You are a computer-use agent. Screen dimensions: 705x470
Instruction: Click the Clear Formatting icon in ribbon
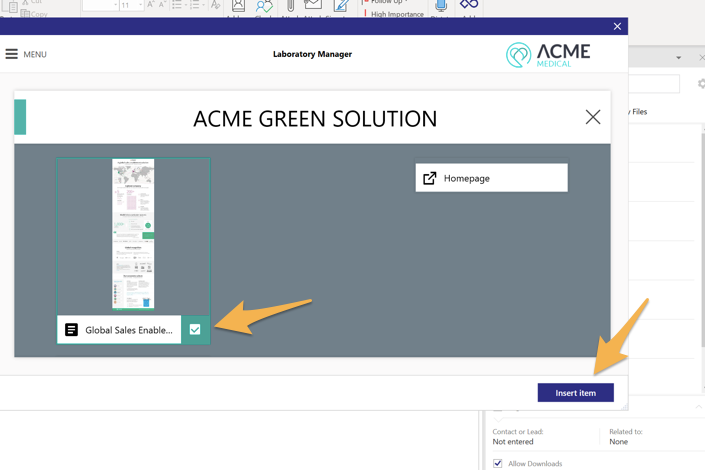pos(215,4)
